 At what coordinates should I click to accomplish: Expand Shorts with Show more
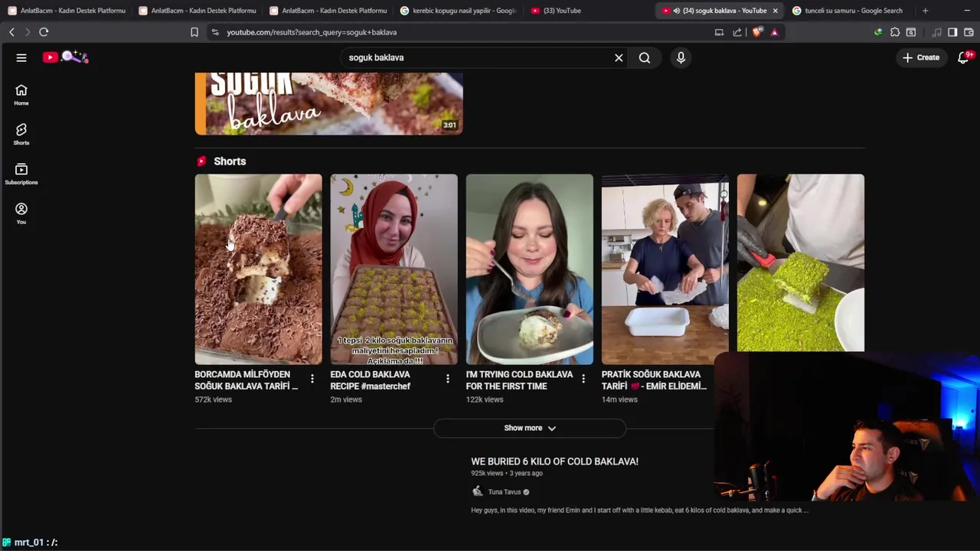(x=530, y=429)
